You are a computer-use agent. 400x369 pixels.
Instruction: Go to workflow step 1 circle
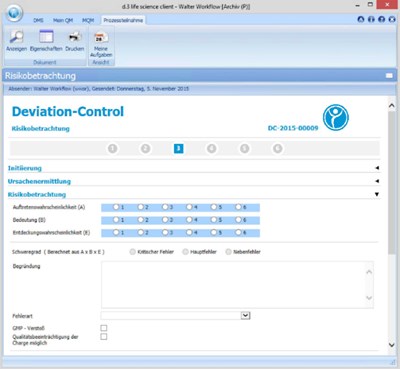click(x=113, y=148)
